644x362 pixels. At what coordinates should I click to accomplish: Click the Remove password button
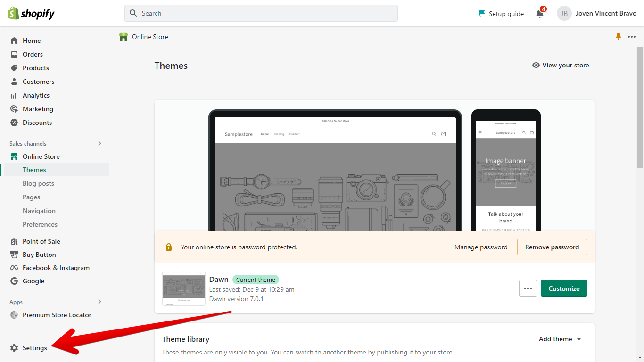tap(552, 247)
